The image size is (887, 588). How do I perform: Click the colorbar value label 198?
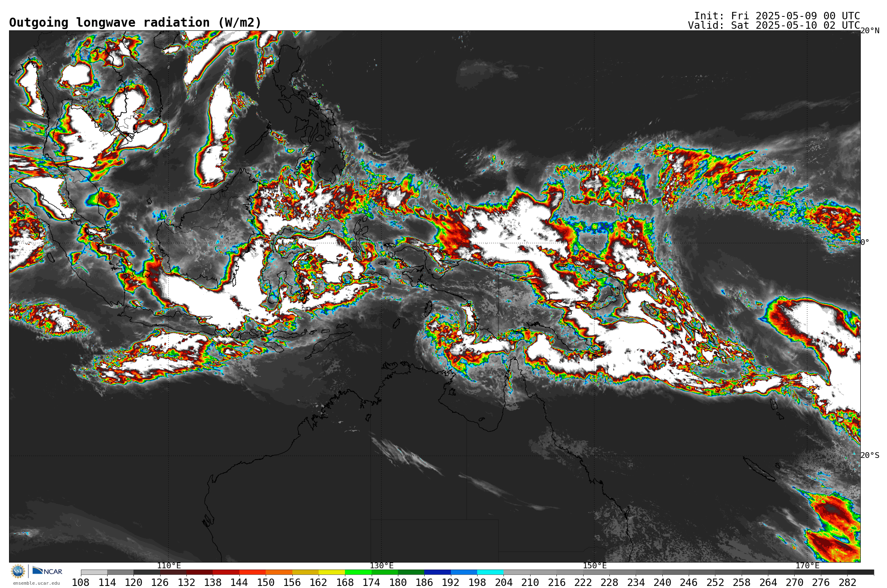coord(477,582)
